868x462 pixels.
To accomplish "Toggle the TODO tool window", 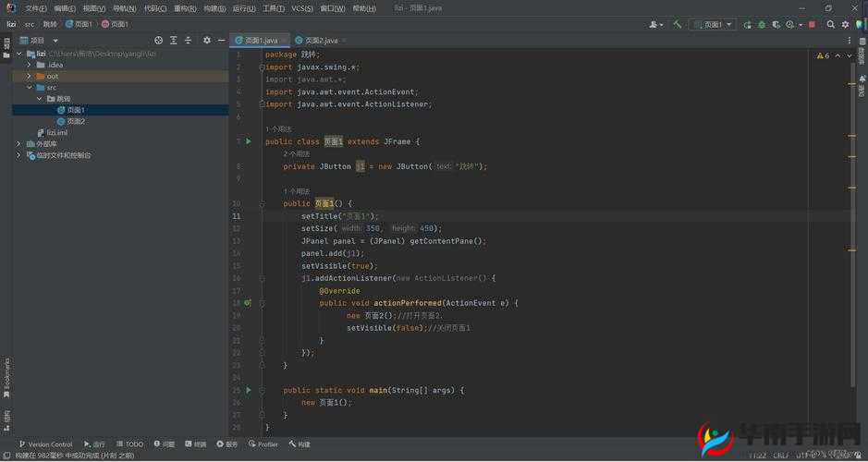I will tap(129, 444).
